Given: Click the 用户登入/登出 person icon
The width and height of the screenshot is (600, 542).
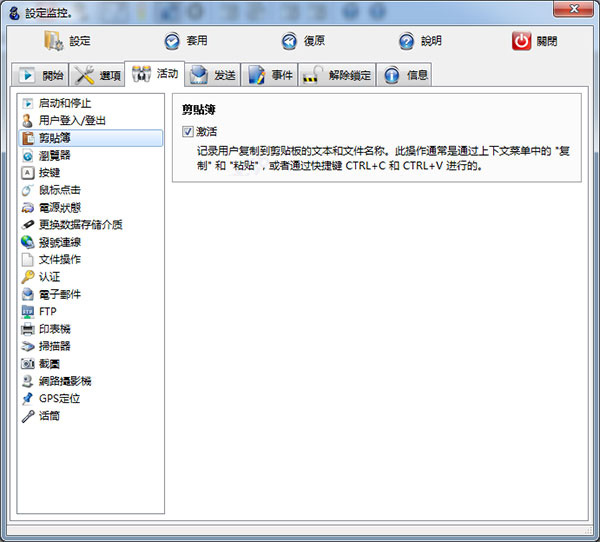Looking at the screenshot, I should tap(28, 121).
